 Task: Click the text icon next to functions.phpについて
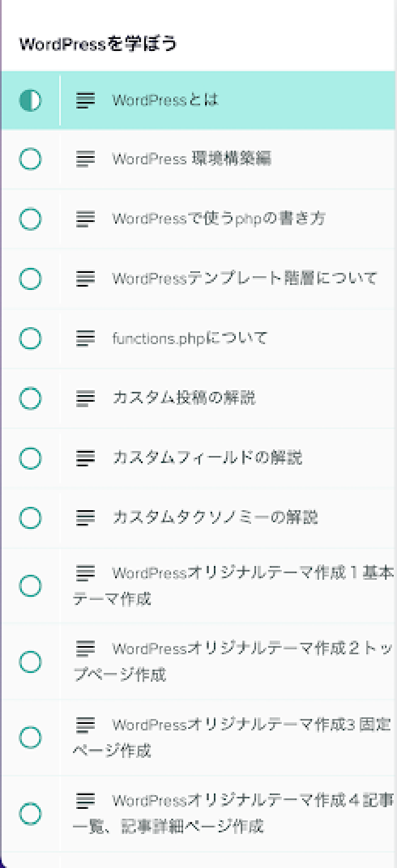click(x=85, y=338)
